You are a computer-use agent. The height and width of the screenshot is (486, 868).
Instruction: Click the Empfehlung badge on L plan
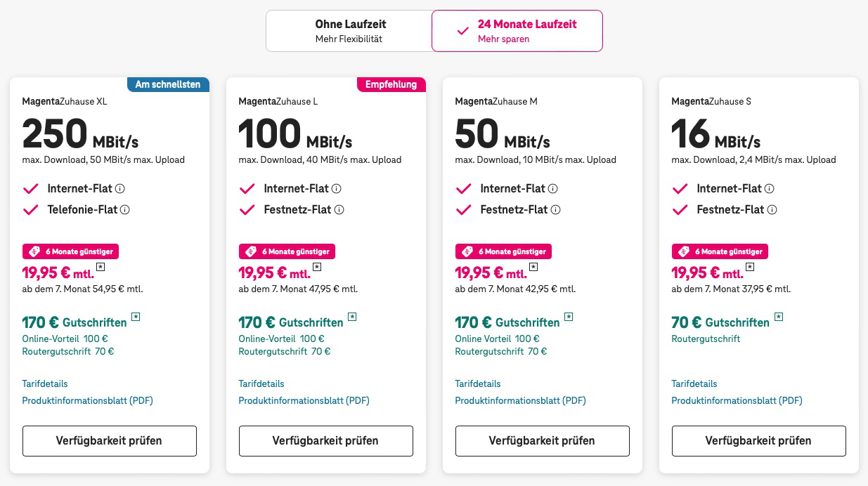[391, 85]
